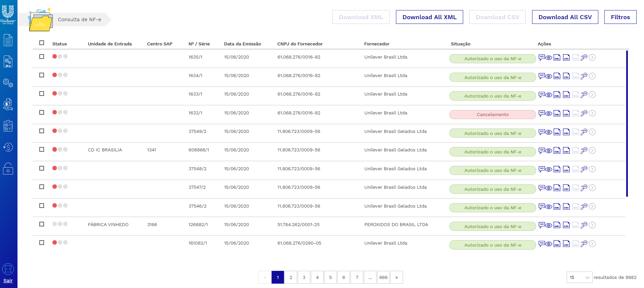Viewport: 644px width, 288px height.
Task: Download XML icon for NF-e 1635/1
Action: 557,58
